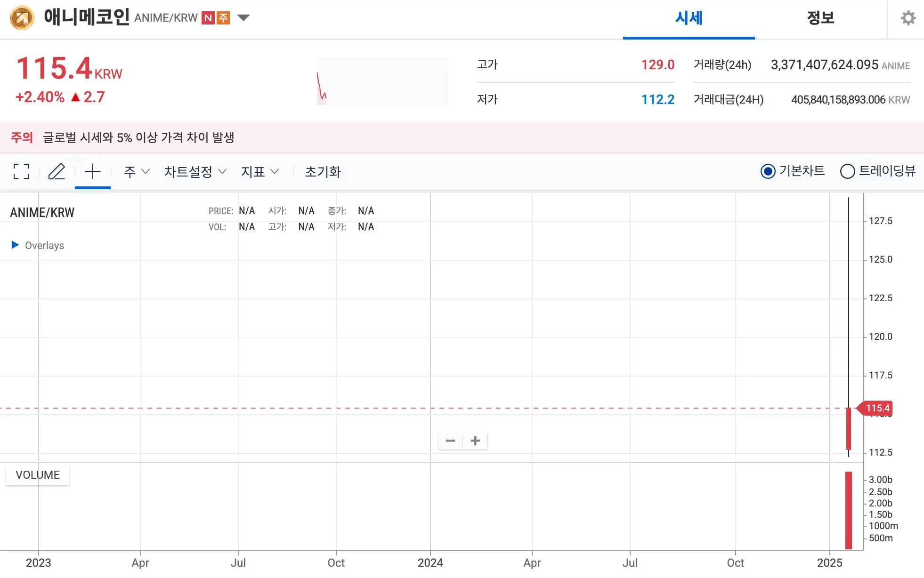This screenshot has height=578, width=924.
Task: Click the N badge next to ANIME/KRW
Action: (208, 17)
